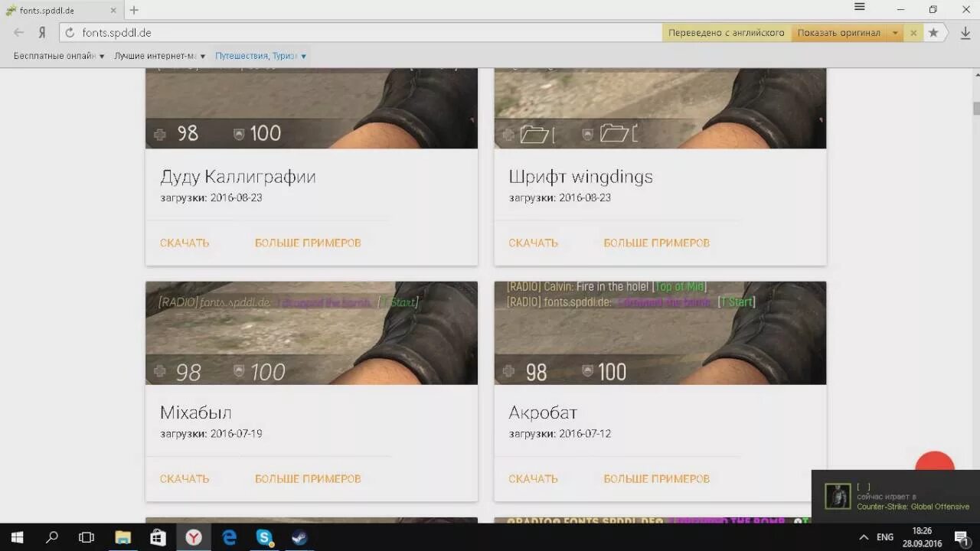Click the wingdings font preview image
The height and width of the screenshot is (551, 980).
tap(660, 109)
